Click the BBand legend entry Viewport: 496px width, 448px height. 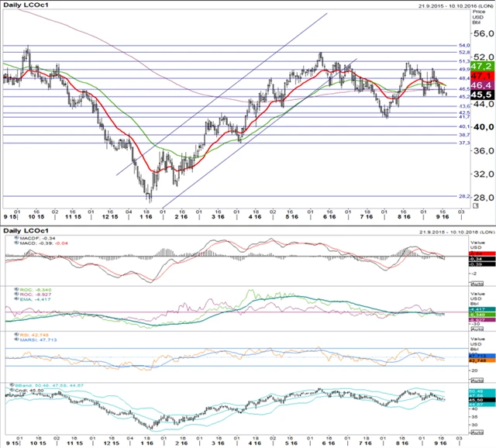coord(35,385)
